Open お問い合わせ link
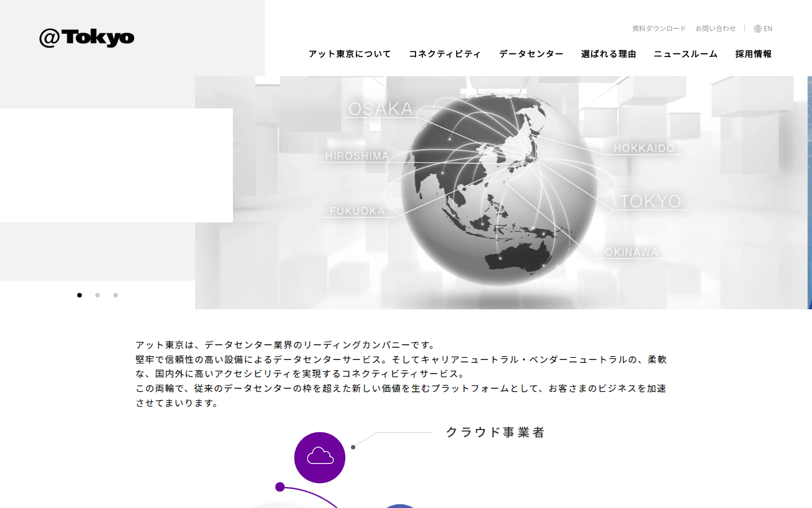Screen dimensions: 812x508 (x=716, y=29)
